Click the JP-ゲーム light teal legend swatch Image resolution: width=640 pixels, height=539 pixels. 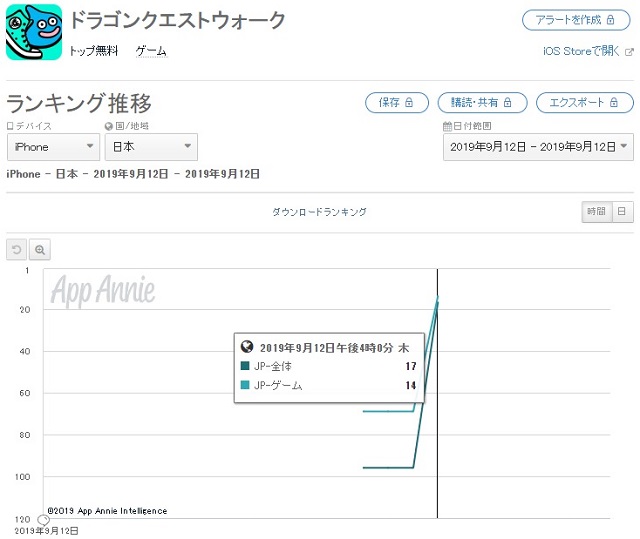point(245,384)
